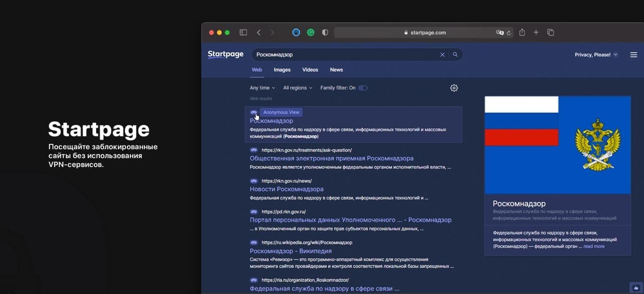The height and width of the screenshot is (294, 644).
Task: Open Портал персональных данных result link
Action: pos(351,220)
